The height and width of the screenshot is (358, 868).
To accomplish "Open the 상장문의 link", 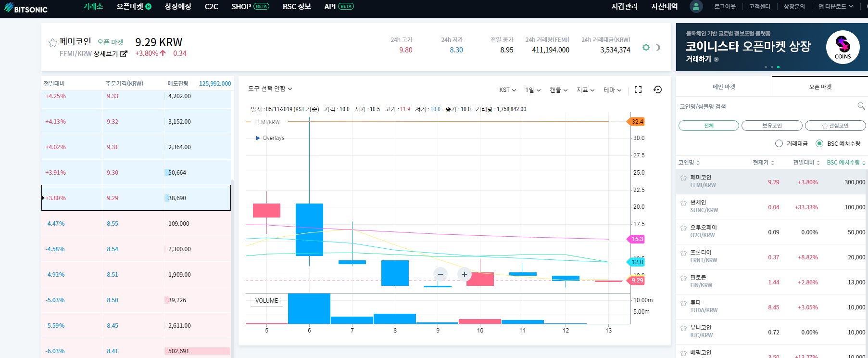I will pyautogui.click(x=794, y=6).
